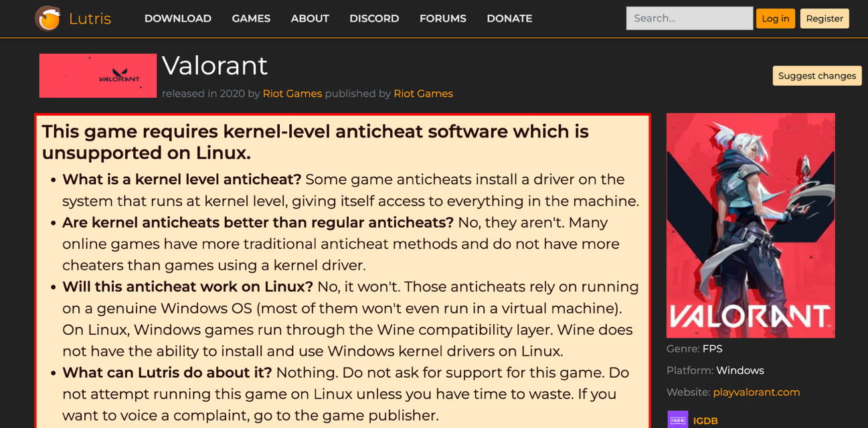Click the IGDB text link

pyautogui.click(x=705, y=420)
